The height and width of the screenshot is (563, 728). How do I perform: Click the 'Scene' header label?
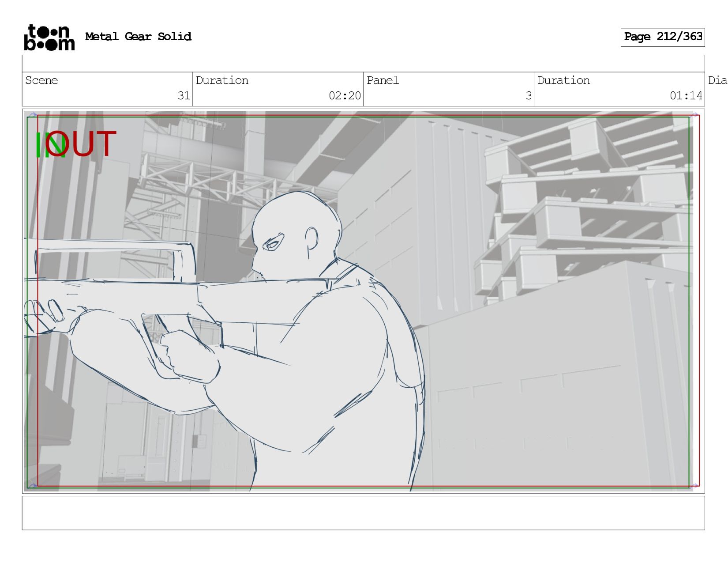click(41, 80)
